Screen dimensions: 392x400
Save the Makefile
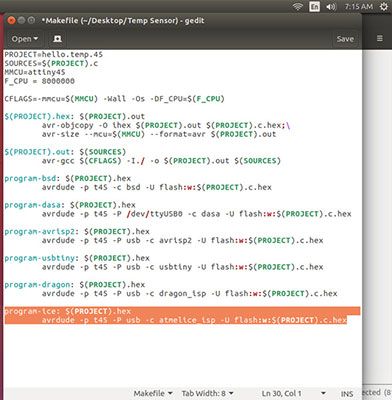(x=345, y=39)
